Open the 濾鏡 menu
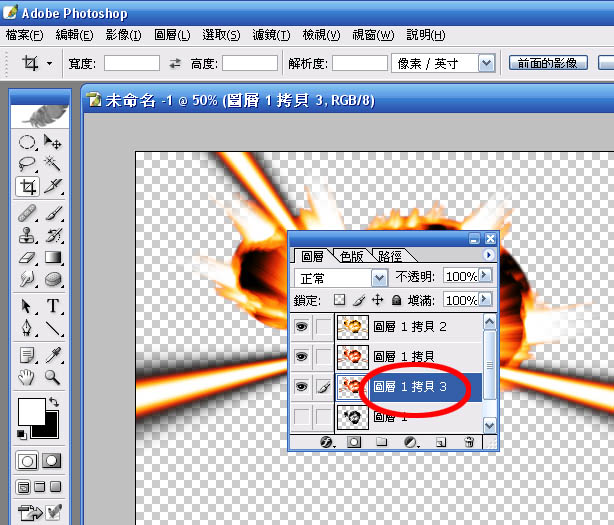This screenshot has width=614, height=525. pyautogui.click(x=264, y=35)
